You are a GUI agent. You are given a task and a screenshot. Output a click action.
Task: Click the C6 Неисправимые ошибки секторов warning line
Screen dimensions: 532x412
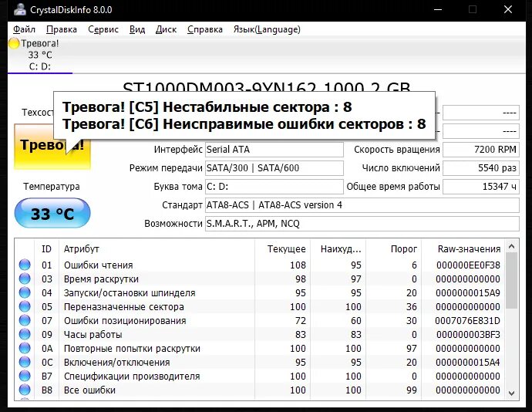[244, 124]
